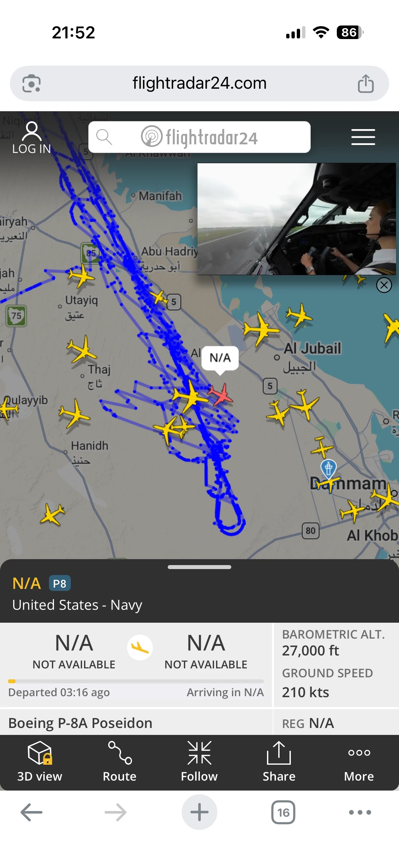This screenshot has width=399, height=868.
Task: Tap the flight progress bar
Action: 136,681
